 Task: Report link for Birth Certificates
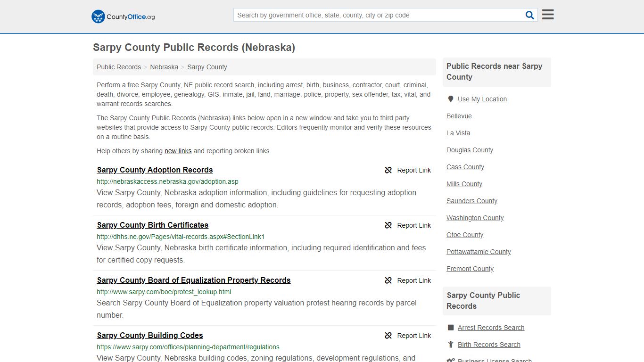[x=414, y=225]
